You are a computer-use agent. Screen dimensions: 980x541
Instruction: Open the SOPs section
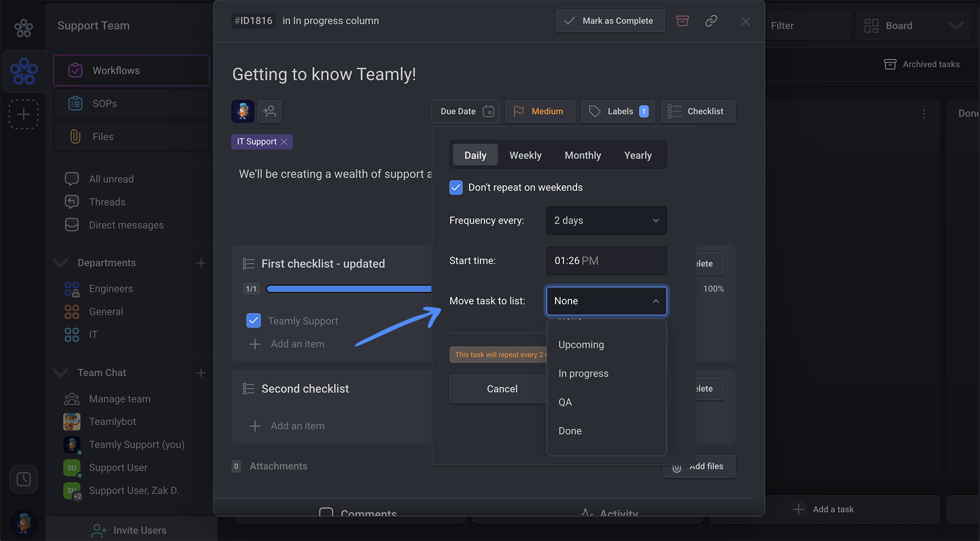(131, 103)
